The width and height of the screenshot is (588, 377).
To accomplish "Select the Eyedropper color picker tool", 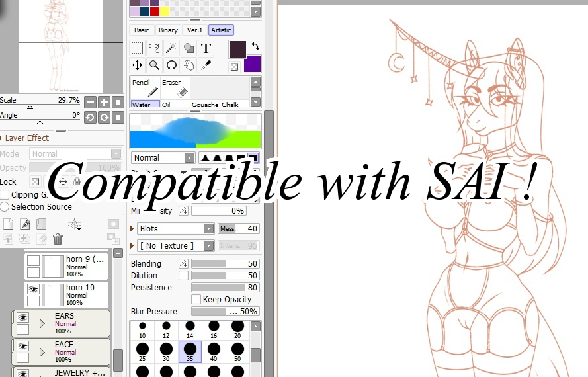I will point(206,65).
